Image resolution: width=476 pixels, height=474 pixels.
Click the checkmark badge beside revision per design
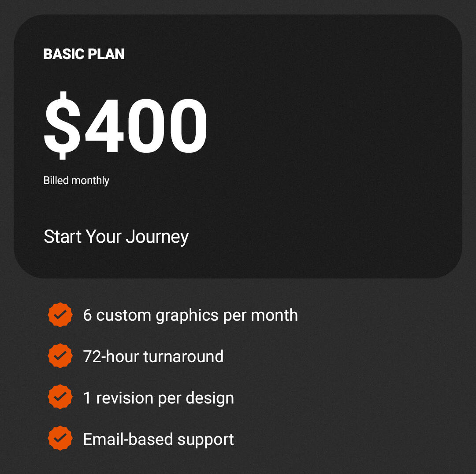coord(60,397)
